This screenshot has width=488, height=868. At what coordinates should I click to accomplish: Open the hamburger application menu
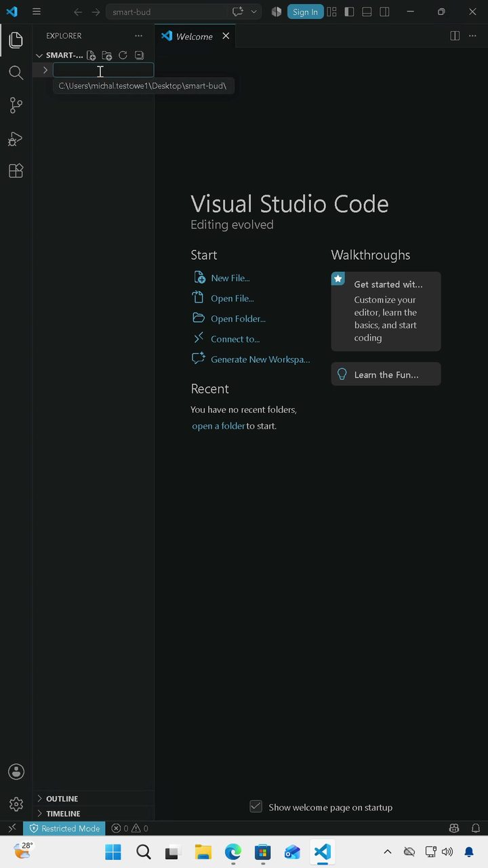point(37,12)
